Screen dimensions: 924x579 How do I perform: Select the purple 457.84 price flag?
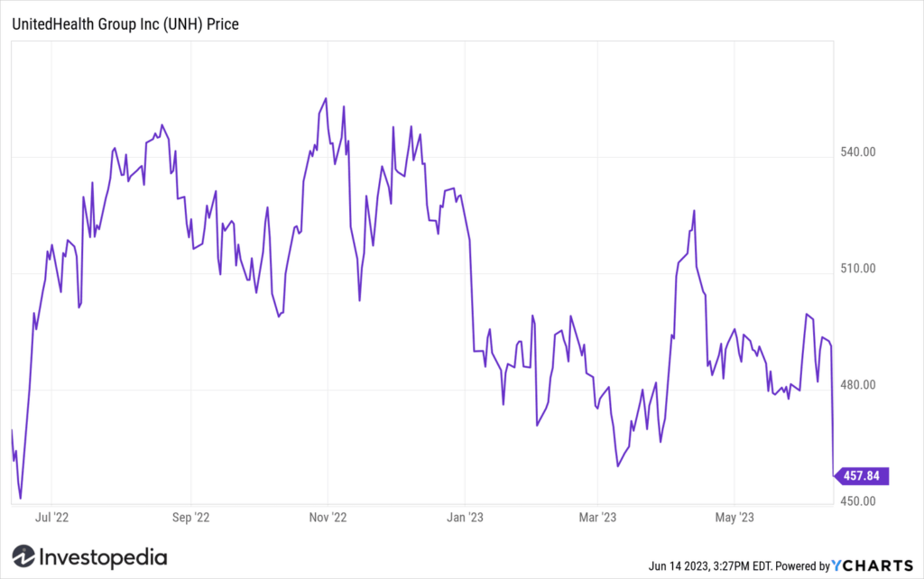coord(861,476)
